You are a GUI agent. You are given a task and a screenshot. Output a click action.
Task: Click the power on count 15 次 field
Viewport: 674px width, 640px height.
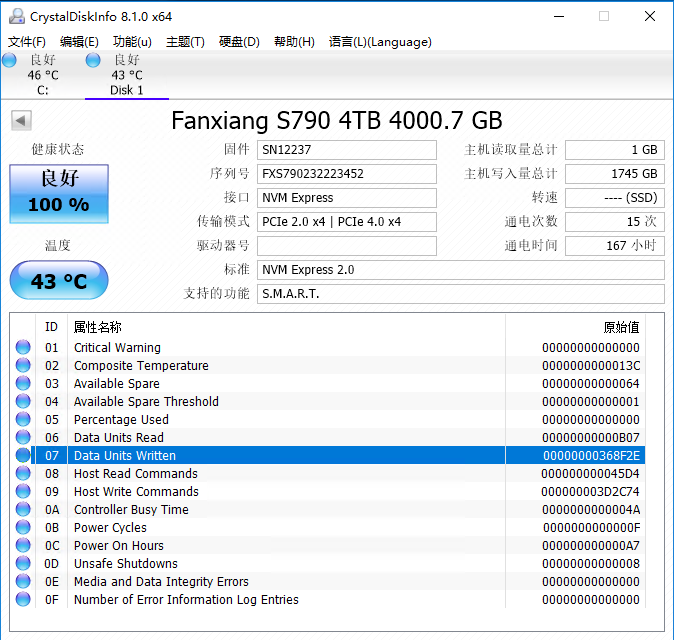pyautogui.click(x=615, y=222)
